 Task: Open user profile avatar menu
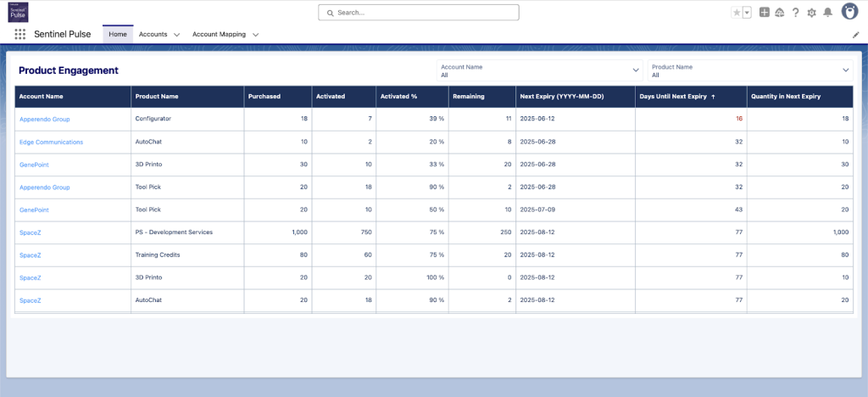point(849,12)
